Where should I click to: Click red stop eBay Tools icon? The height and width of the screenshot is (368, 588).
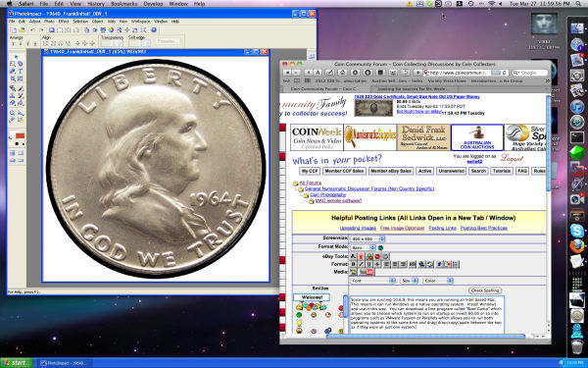click(377, 256)
